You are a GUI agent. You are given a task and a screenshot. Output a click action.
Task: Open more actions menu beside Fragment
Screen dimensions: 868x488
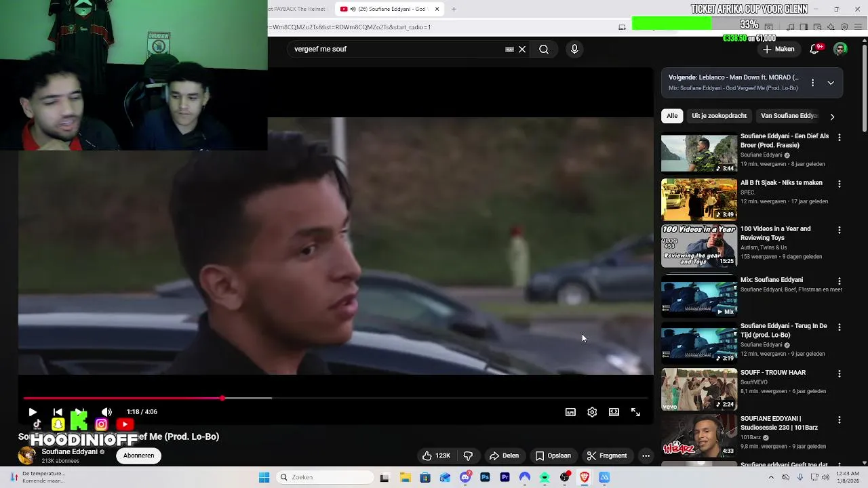646,455
